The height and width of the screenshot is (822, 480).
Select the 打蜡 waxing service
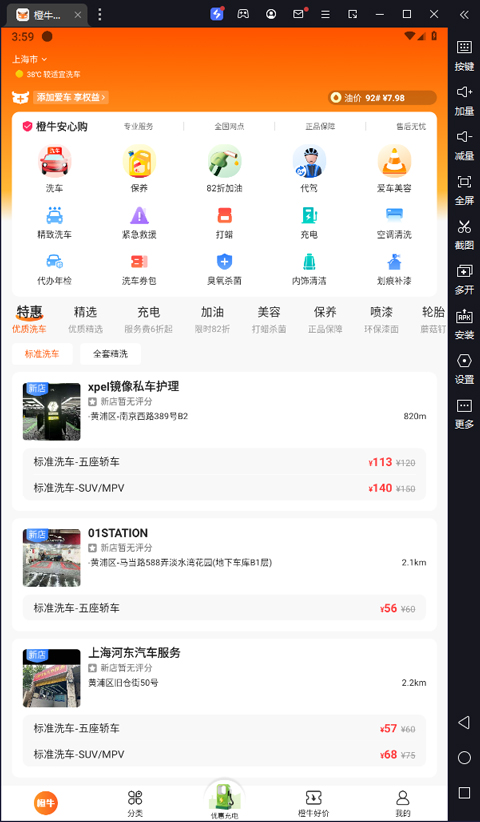coord(224,223)
